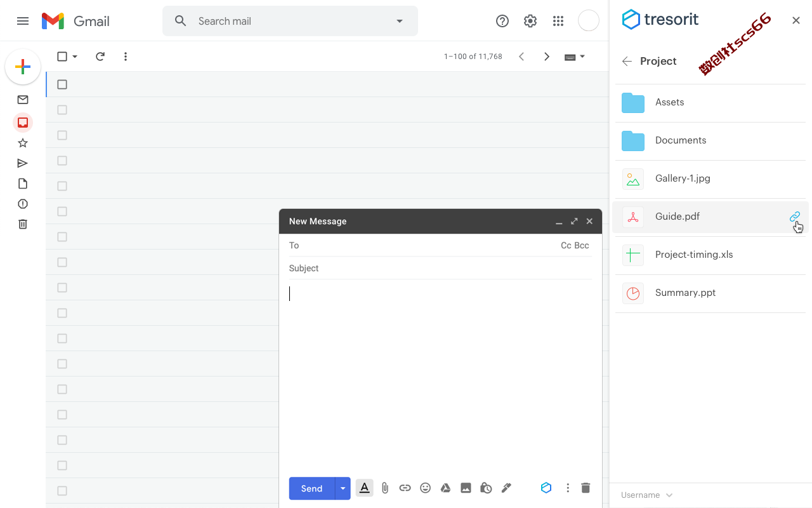Toggle full-screen for New Message window
This screenshot has height=508, width=812.
(574, 221)
